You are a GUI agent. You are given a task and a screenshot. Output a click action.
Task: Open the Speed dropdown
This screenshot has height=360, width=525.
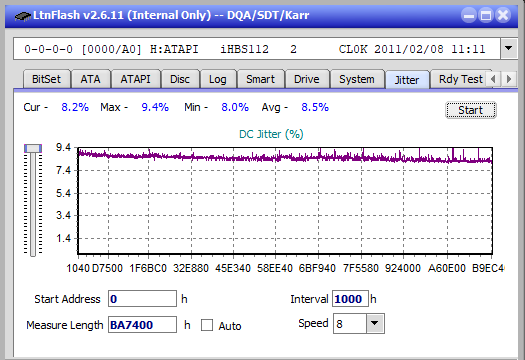pyautogui.click(x=375, y=323)
